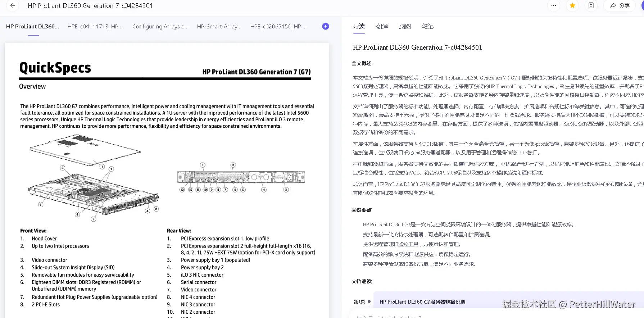Click the 分享 share button
This screenshot has width=644, height=318.
point(620,5)
